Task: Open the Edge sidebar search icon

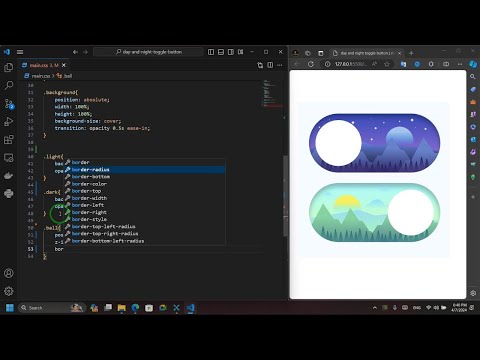Action: [x=473, y=77]
